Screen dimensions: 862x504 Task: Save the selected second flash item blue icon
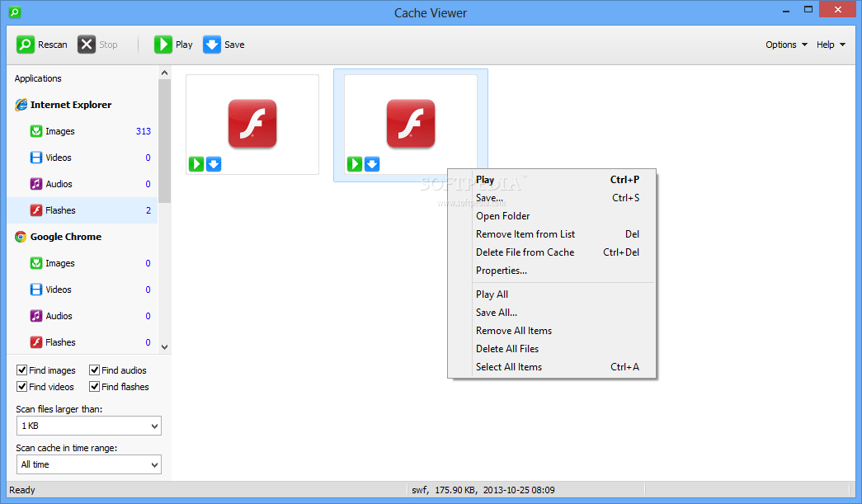(372, 164)
